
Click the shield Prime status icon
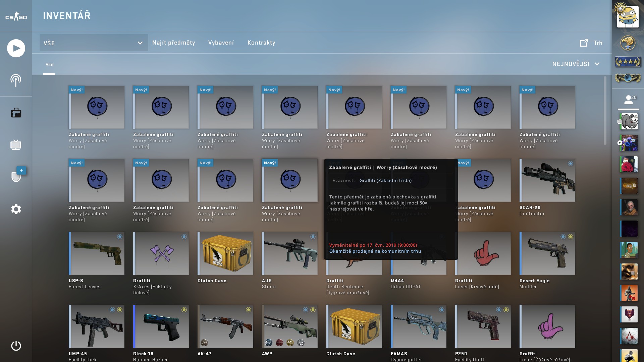[x=16, y=176]
